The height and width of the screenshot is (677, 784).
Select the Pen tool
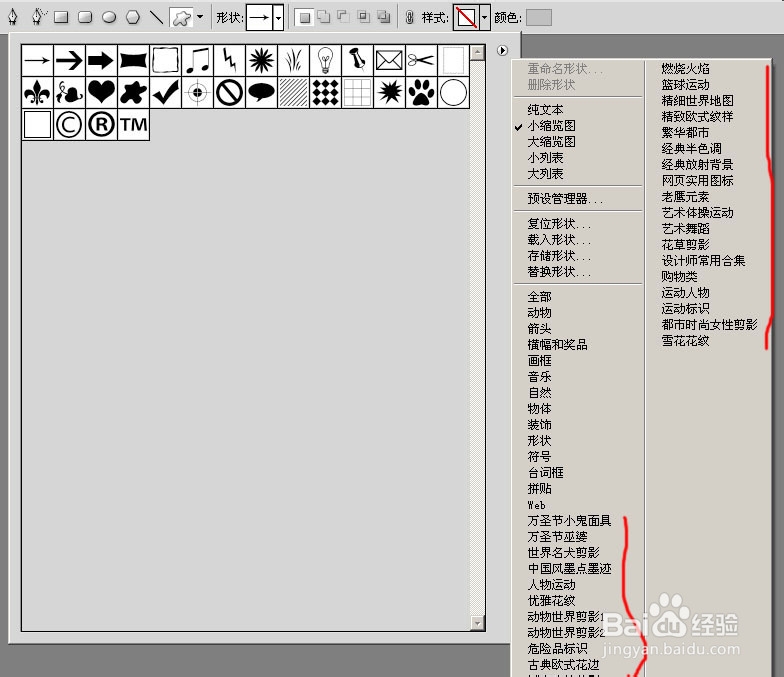pyautogui.click(x=13, y=17)
